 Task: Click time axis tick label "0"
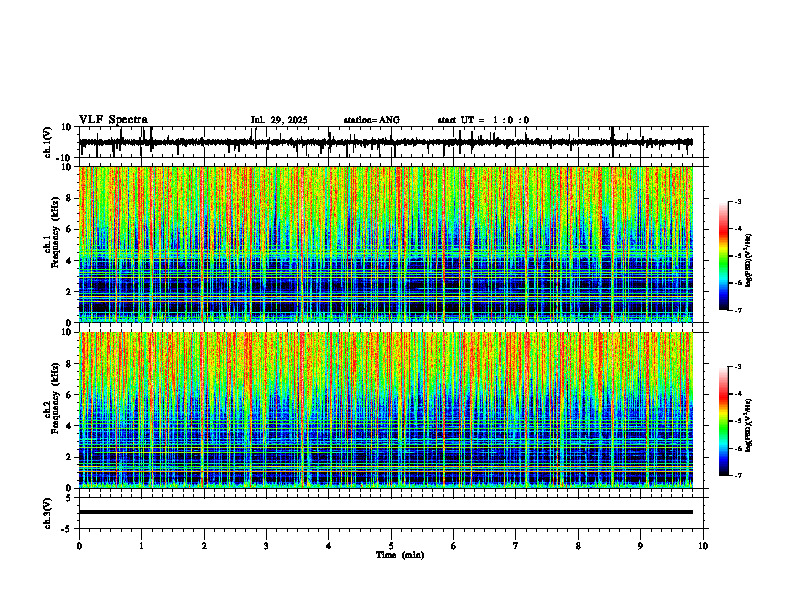(79, 546)
